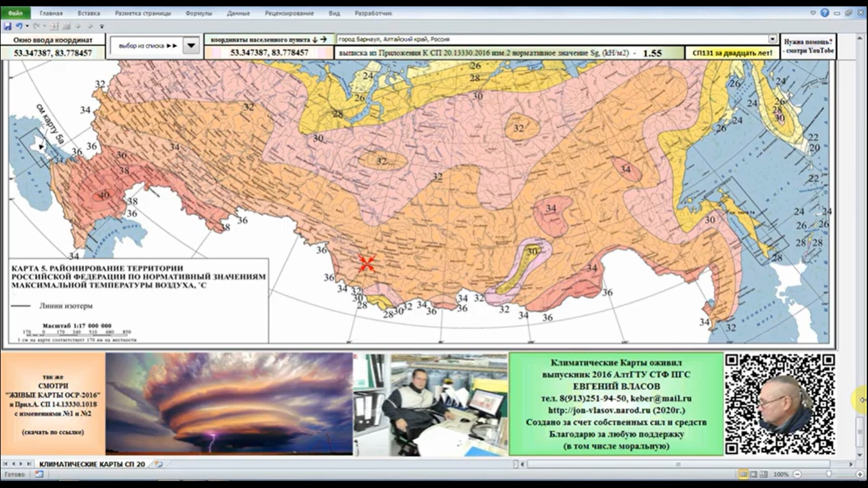The height and width of the screenshot is (488, 868).
Task: Switch to Normal view icon in status bar
Action: (x=743, y=475)
